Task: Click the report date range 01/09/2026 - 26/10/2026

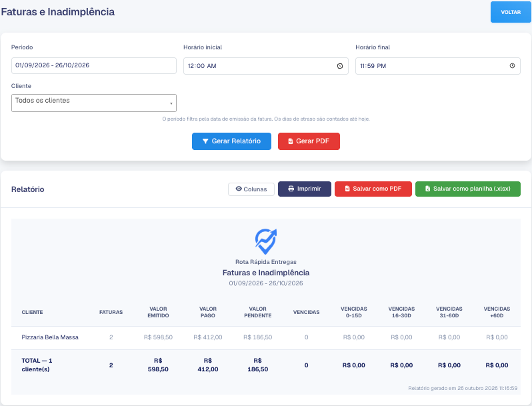Action: pos(265,283)
